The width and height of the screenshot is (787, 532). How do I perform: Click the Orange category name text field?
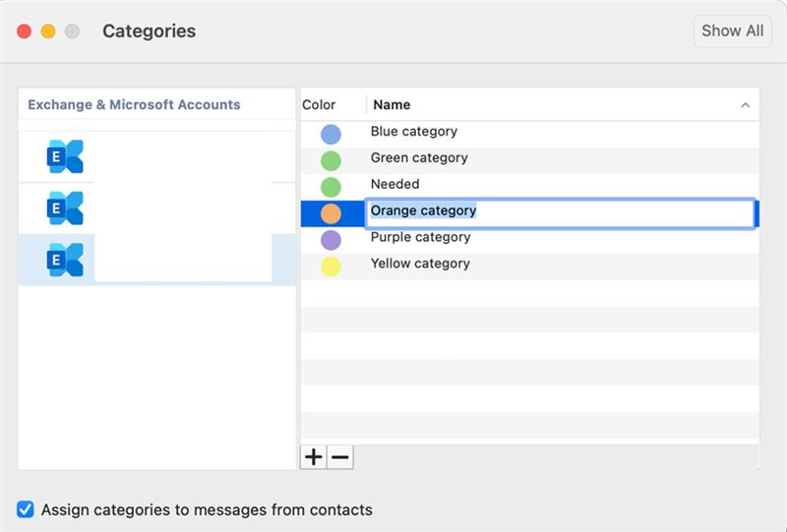559,211
